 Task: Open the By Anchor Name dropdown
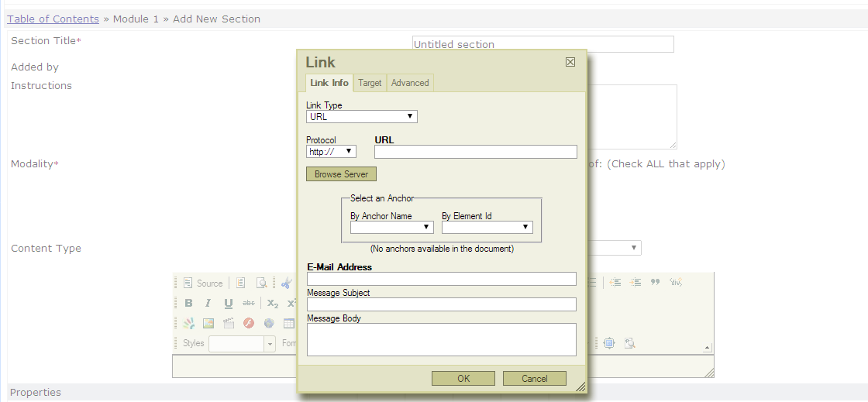pyautogui.click(x=391, y=228)
